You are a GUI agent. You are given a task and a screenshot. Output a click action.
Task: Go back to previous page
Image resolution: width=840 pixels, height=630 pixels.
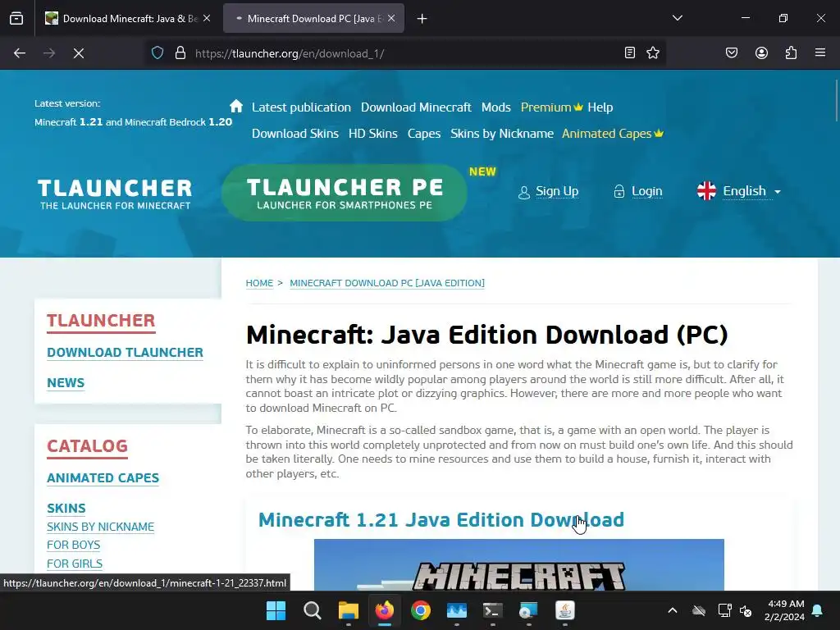pyautogui.click(x=20, y=53)
